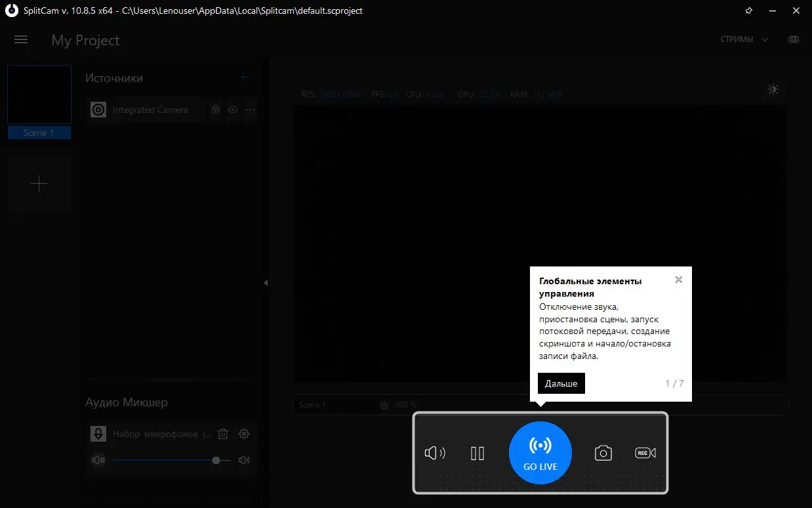812x508 pixels.
Task: Delete the Набор микрофонов audio source
Action: (x=223, y=434)
